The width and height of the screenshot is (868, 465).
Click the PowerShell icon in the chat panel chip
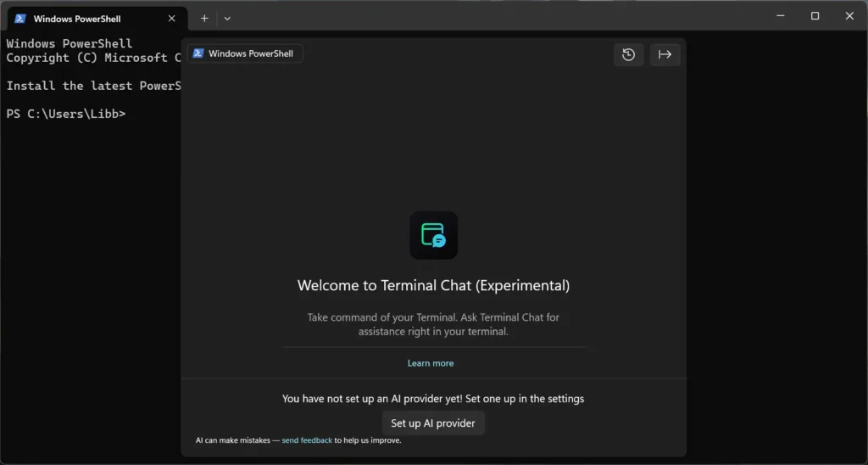[198, 53]
